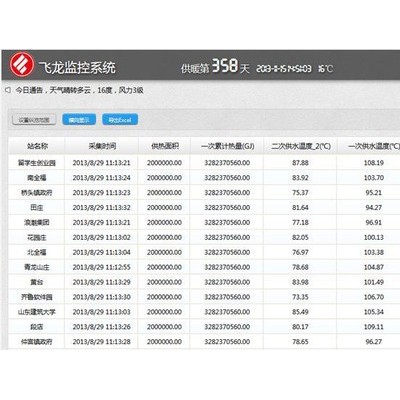Select the 采集时间 column header
This screenshot has width=400, height=400.
[102, 146]
